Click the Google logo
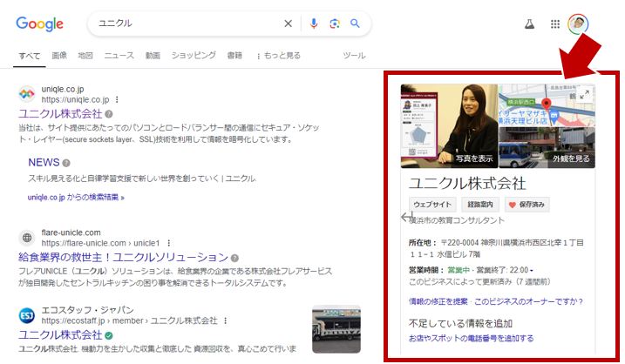 [39, 24]
